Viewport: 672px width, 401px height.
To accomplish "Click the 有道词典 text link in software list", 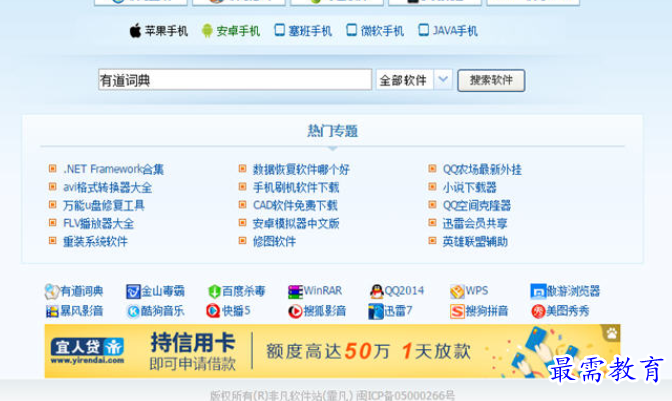I will tap(81, 291).
